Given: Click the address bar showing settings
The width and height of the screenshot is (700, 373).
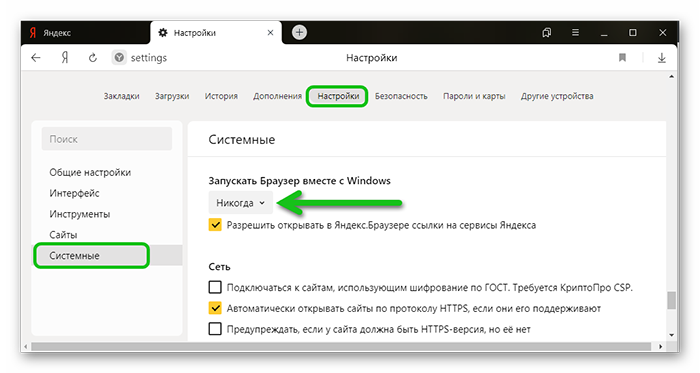Looking at the screenshot, I should pyautogui.click(x=149, y=58).
